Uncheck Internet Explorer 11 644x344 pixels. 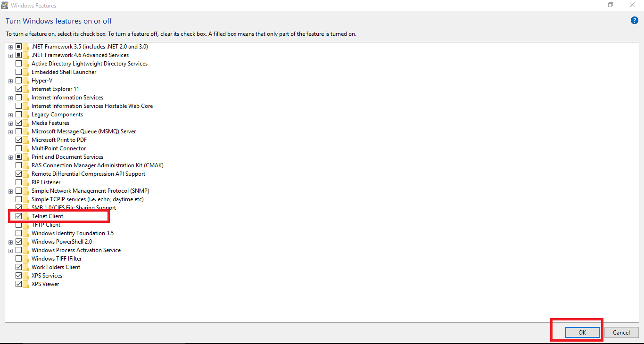tap(19, 89)
